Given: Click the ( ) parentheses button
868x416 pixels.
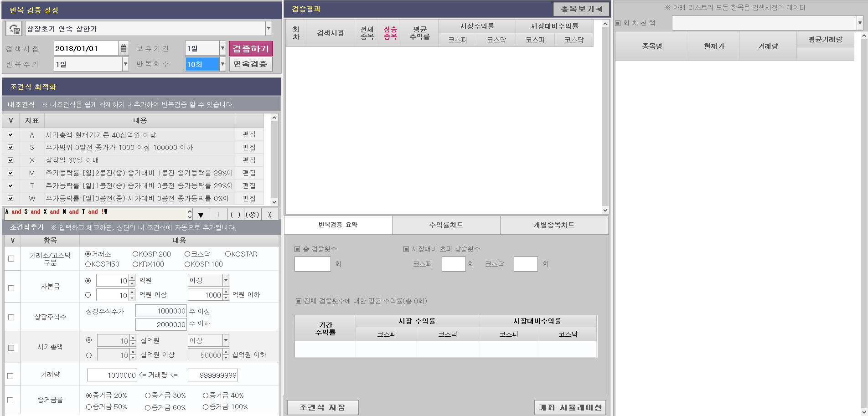Looking at the screenshot, I should [x=235, y=215].
